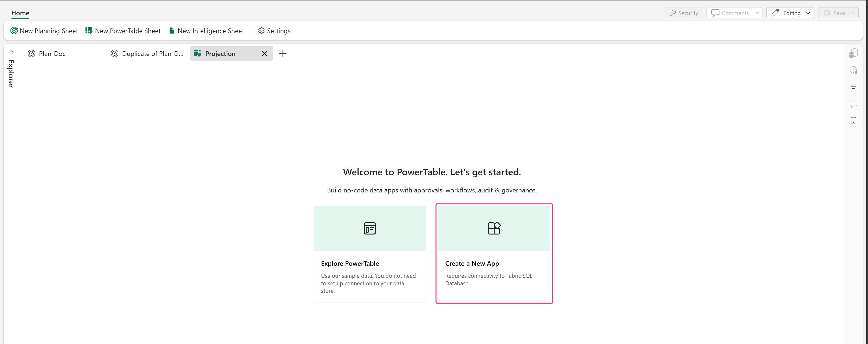Choose the Create a New App card
Viewport: 868px width, 344px height.
pyautogui.click(x=494, y=254)
